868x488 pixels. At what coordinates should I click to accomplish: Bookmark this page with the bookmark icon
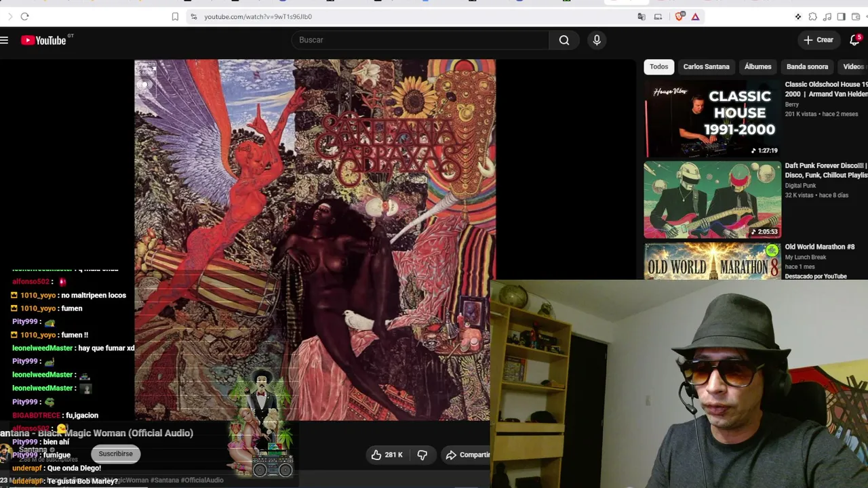click(x=175, y=16)
